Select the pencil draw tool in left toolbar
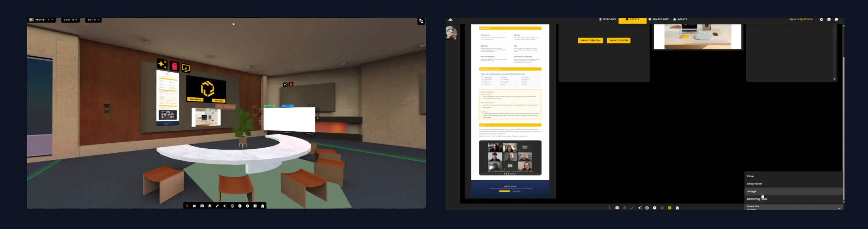This screenshot has width=868, height=229. 217,206
